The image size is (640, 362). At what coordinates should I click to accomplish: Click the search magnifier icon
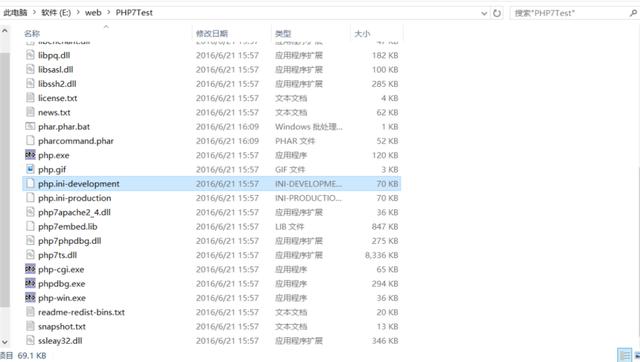[x=633, y=13]
